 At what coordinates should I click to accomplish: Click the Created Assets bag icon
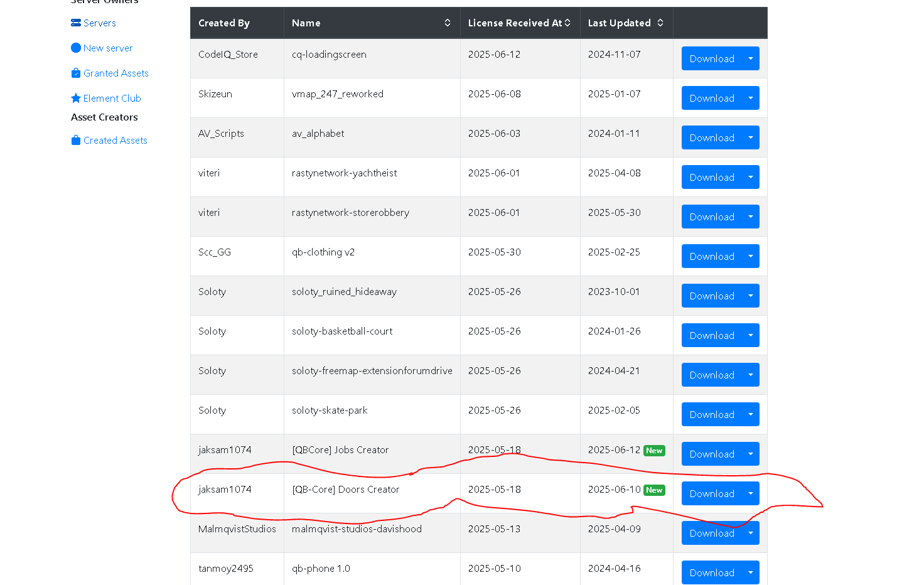76,140
